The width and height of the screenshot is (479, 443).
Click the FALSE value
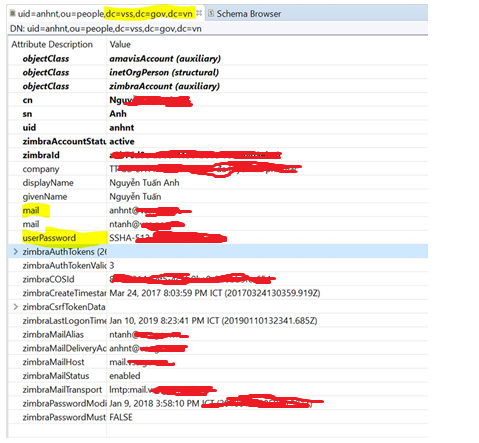121,417
